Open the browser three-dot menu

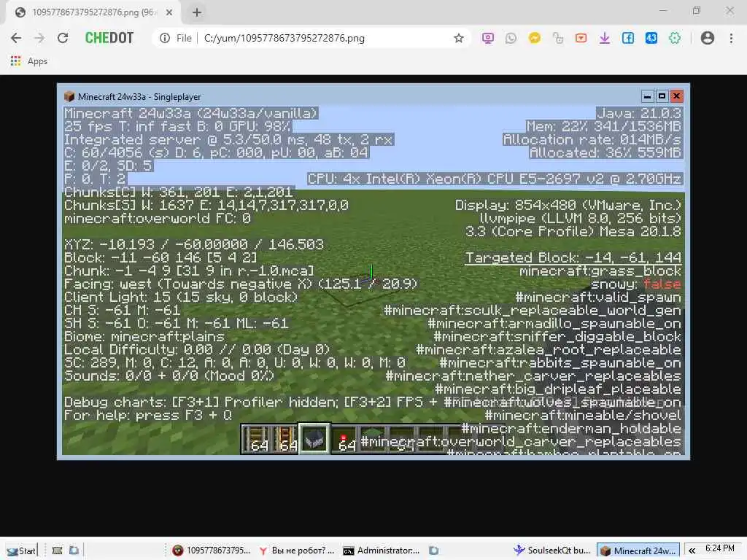(731, 38)
